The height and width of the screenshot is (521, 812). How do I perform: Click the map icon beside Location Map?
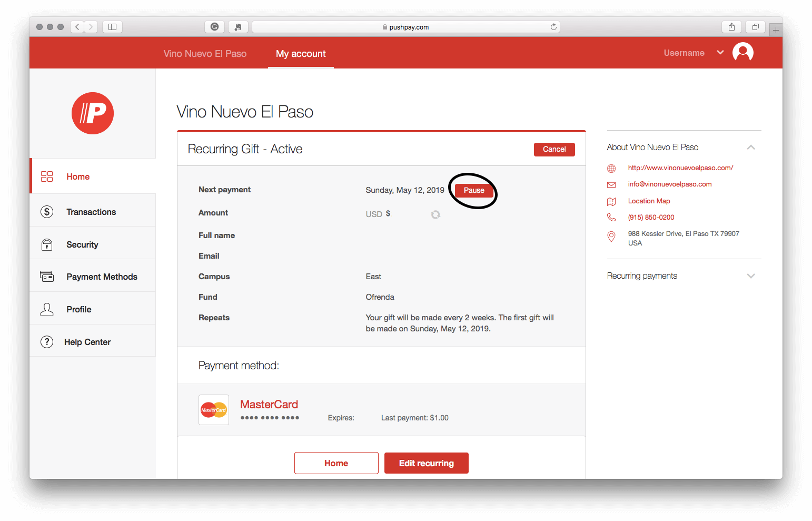pyautogui.click(x=611, y=202)
